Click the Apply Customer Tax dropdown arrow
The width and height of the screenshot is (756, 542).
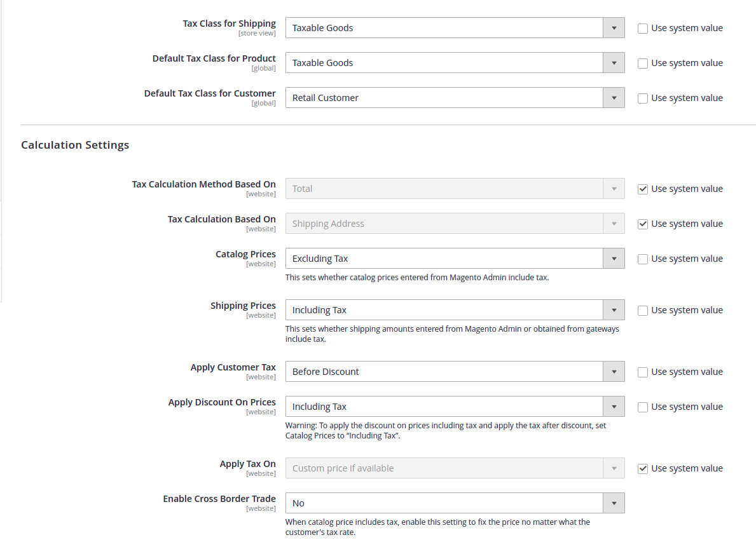click(613, 371)
